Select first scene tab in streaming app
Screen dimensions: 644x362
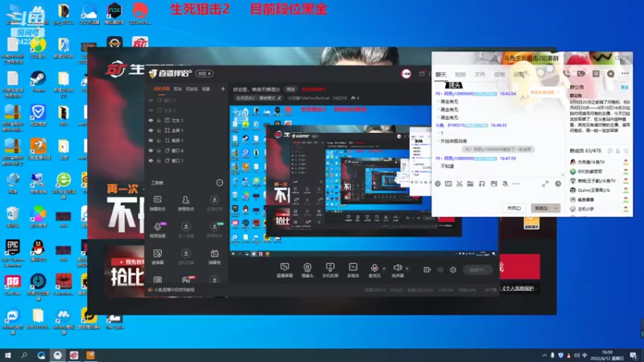(162, 88)
